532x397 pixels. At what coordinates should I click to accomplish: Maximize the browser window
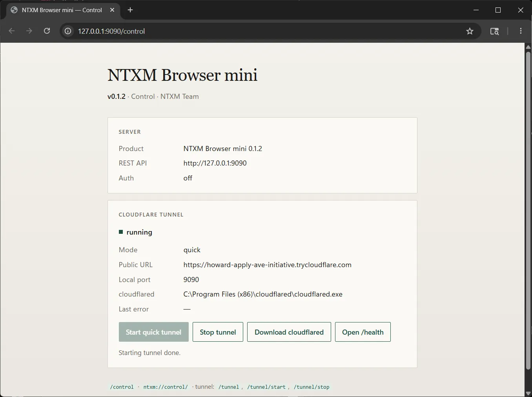[498, 10]
